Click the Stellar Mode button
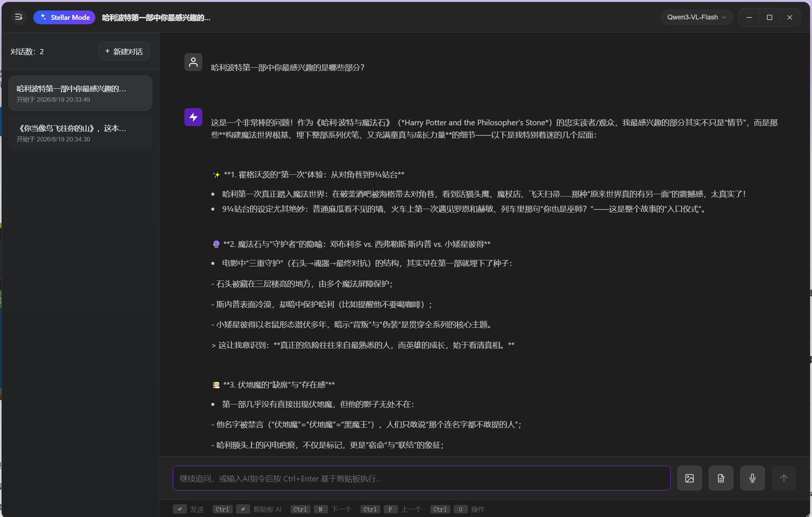Viewport: 812px width, 517px height. tap(64, 17)
